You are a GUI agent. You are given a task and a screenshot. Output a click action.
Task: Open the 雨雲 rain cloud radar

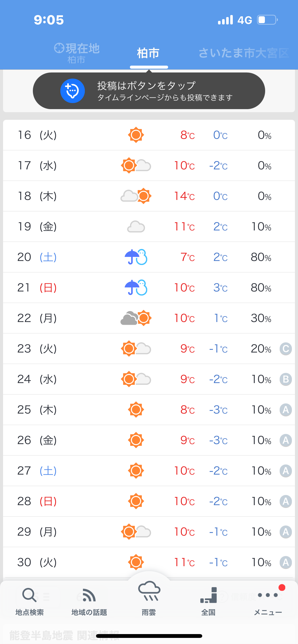[149, 598]
